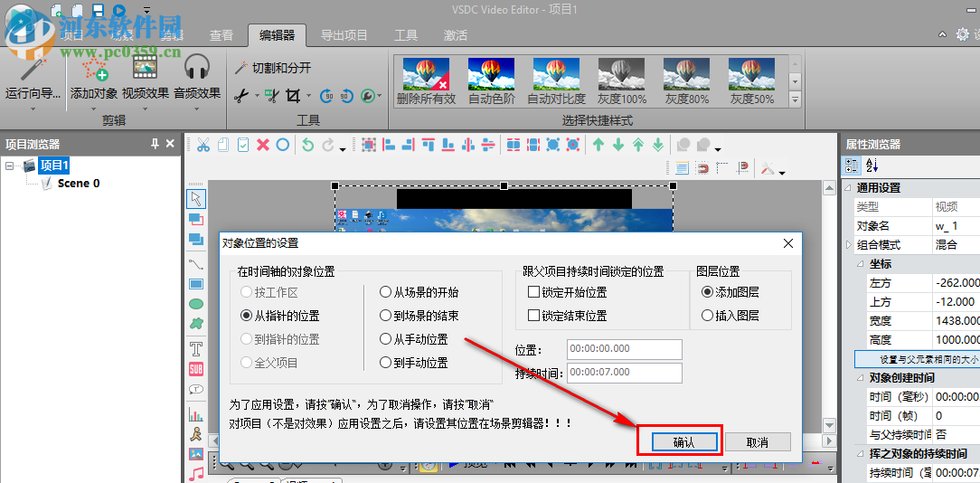Select 到手动位置 radio option

coord(414,363)
